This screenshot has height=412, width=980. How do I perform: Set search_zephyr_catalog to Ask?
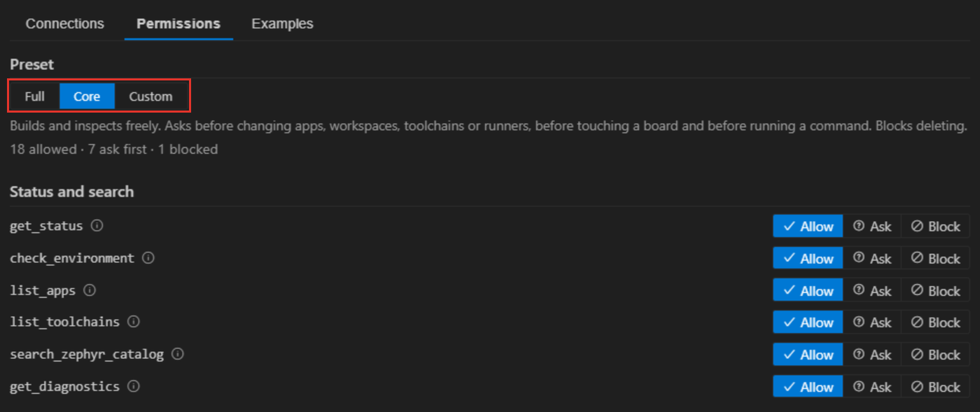872,354
